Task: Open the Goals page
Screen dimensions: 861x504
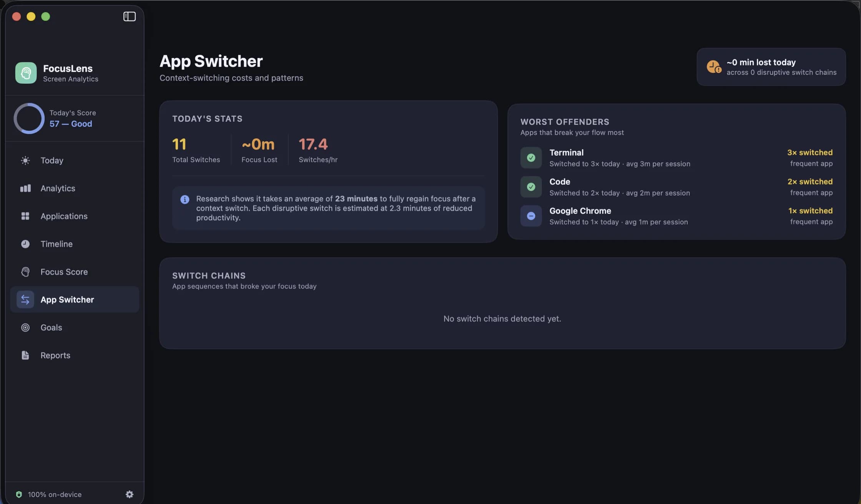Action: click(x=75, y=328)
